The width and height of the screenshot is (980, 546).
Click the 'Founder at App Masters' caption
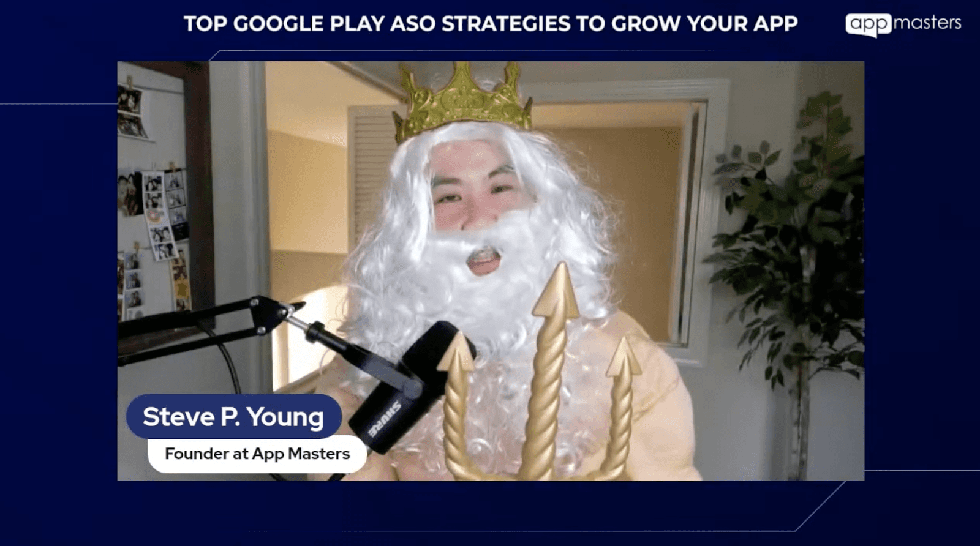[257, 454]
